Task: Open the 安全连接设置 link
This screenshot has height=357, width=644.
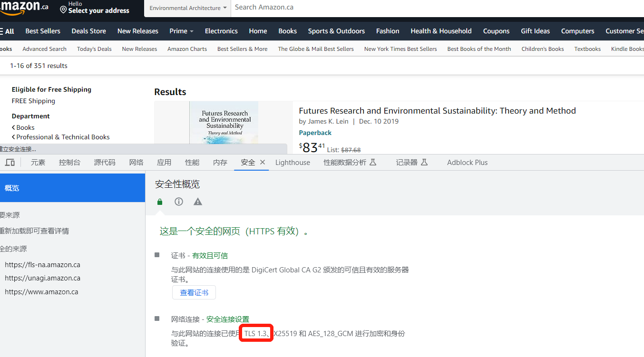Action: coord(227,319)
